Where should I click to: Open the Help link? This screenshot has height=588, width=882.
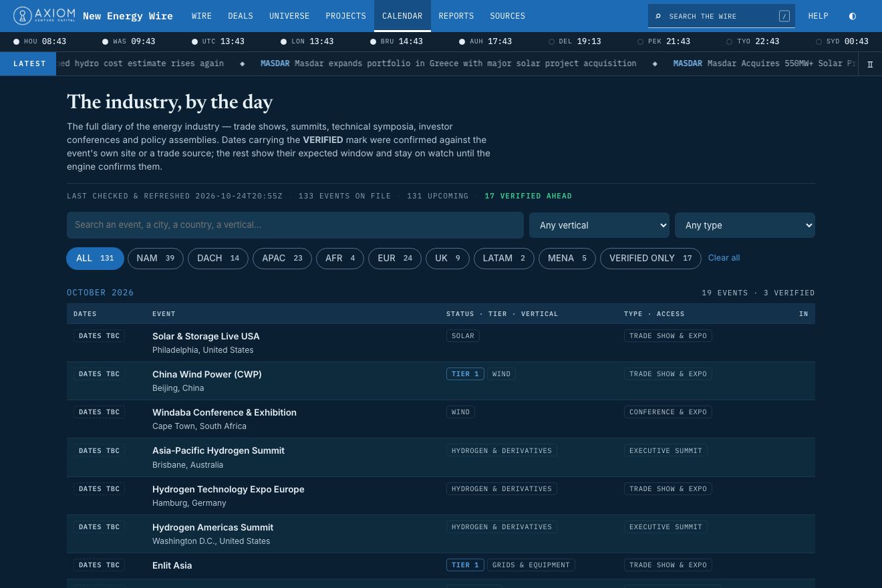click(818, 16)
